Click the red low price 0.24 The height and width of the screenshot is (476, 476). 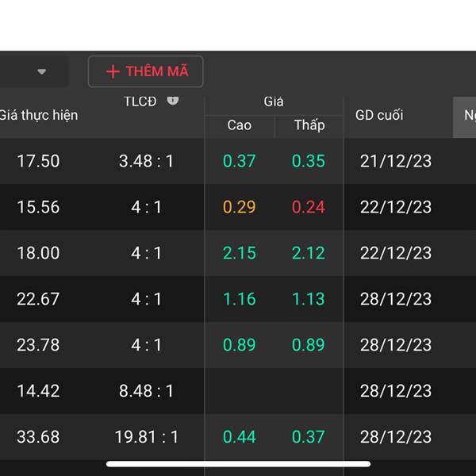(x=309, y=207)
